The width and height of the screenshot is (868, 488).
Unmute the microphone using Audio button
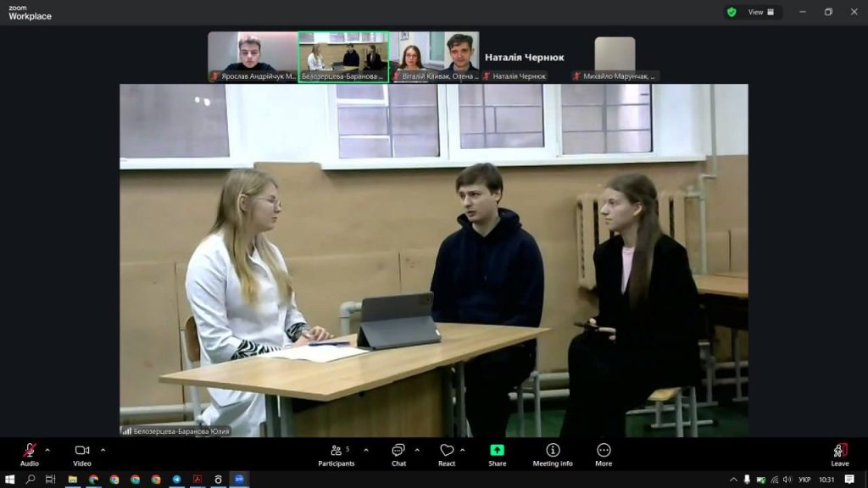(30, 454)
